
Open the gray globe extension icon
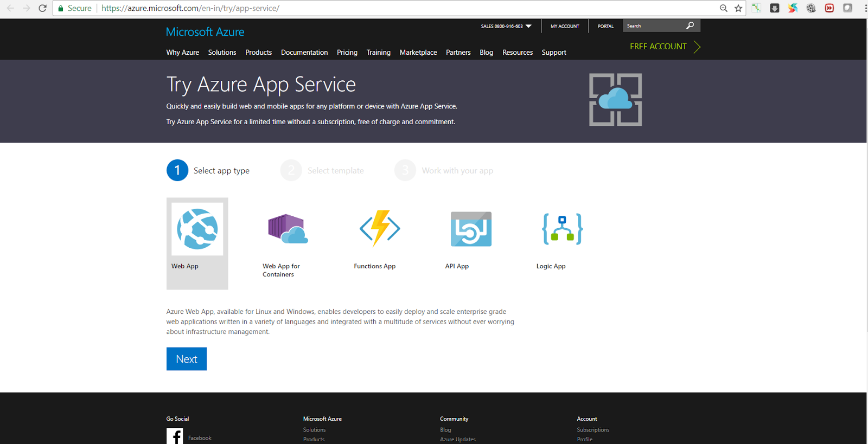811,8
